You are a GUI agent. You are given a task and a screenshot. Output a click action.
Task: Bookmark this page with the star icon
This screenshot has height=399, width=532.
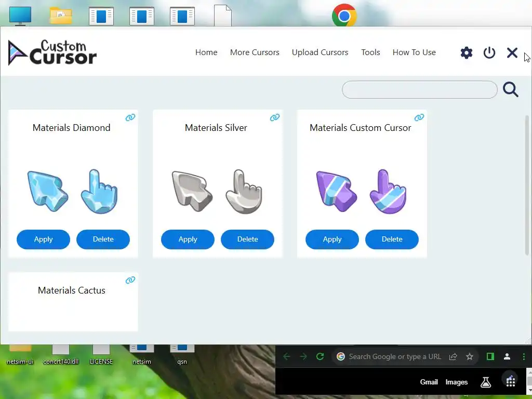click(x=470, y=356)
